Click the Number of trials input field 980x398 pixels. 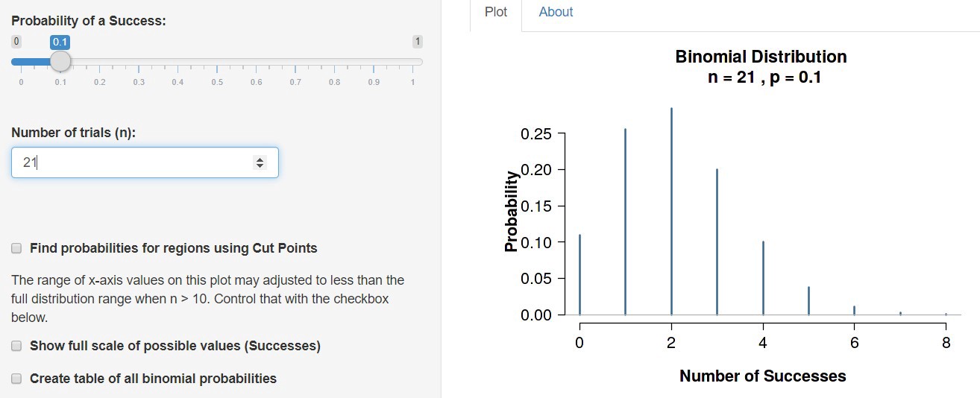tap(134, 162)
